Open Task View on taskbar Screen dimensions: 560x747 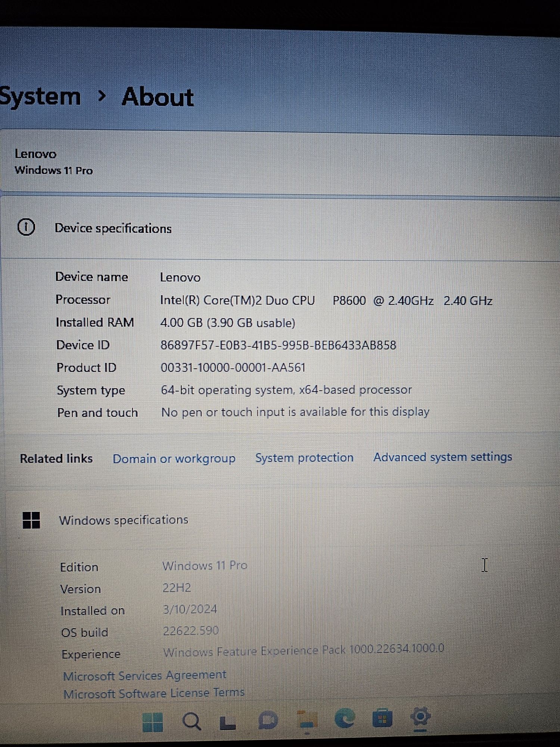pyautogui.click(x=228, y=723)
